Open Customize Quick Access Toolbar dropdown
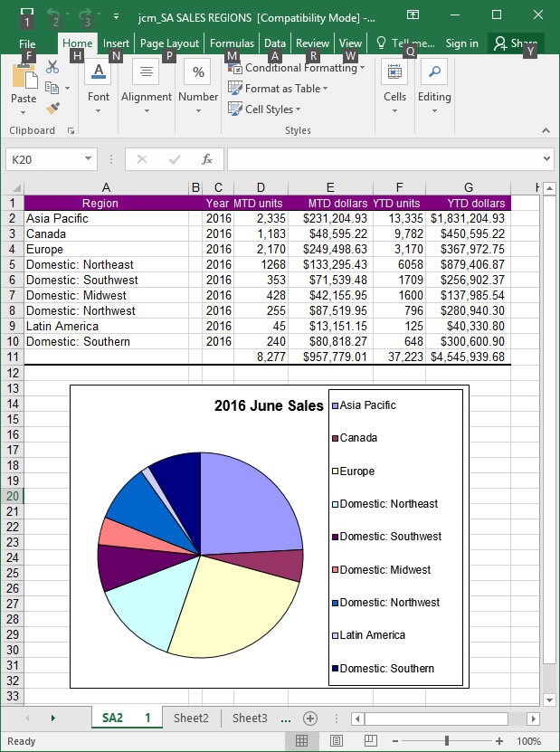560x752 pixels. coord(117,17)
